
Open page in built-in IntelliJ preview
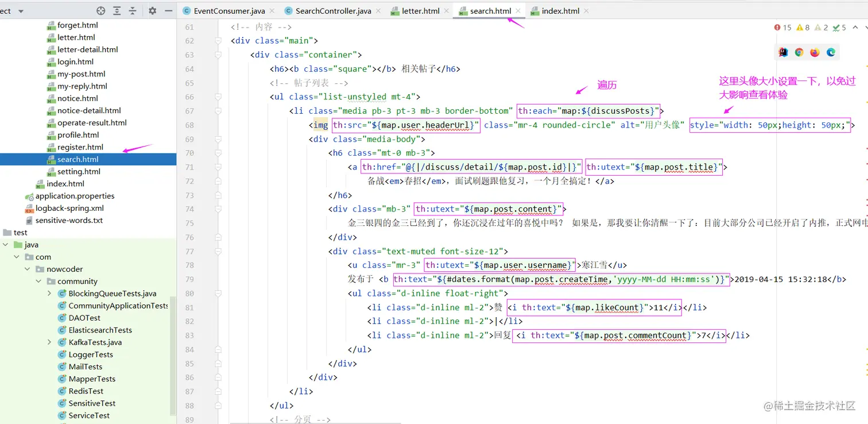pos(783,52)
